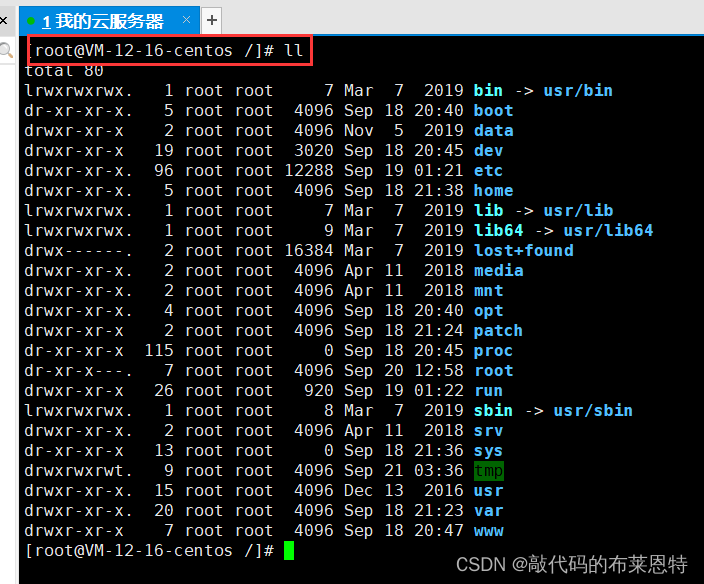Click the time '12:58' in root row
This screenshot has height=584, width=704.
(439, 371)
